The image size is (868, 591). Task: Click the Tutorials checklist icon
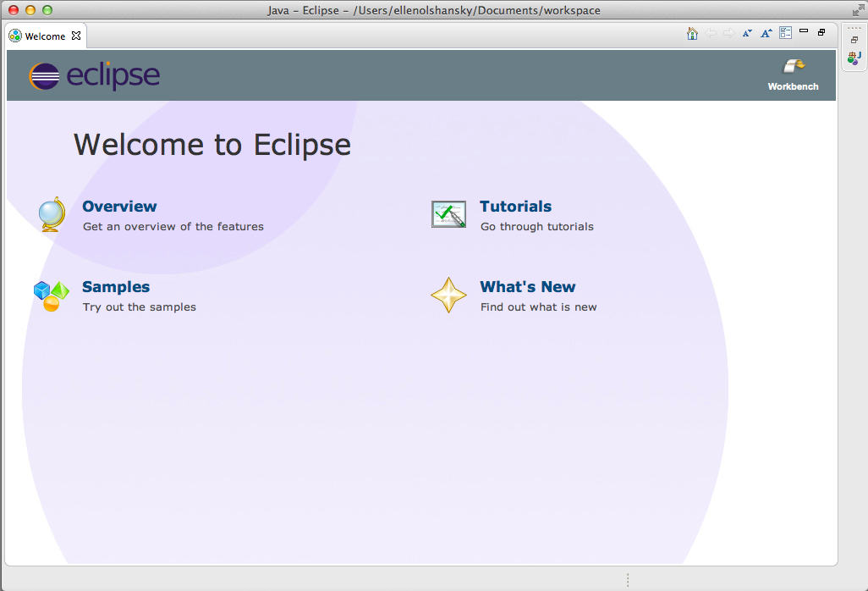448,213
